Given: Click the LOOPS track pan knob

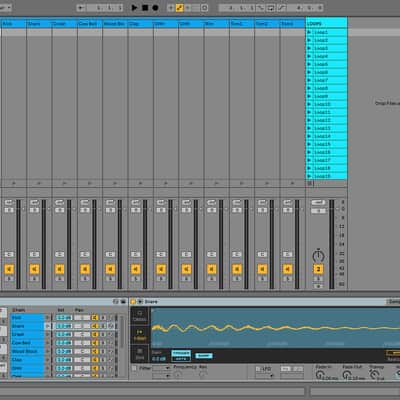Looking at the screenshot, I should (x=318, y=256).
